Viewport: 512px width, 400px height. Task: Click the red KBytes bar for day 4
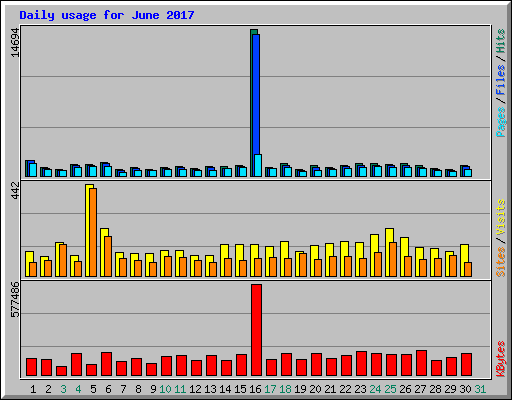76,365
